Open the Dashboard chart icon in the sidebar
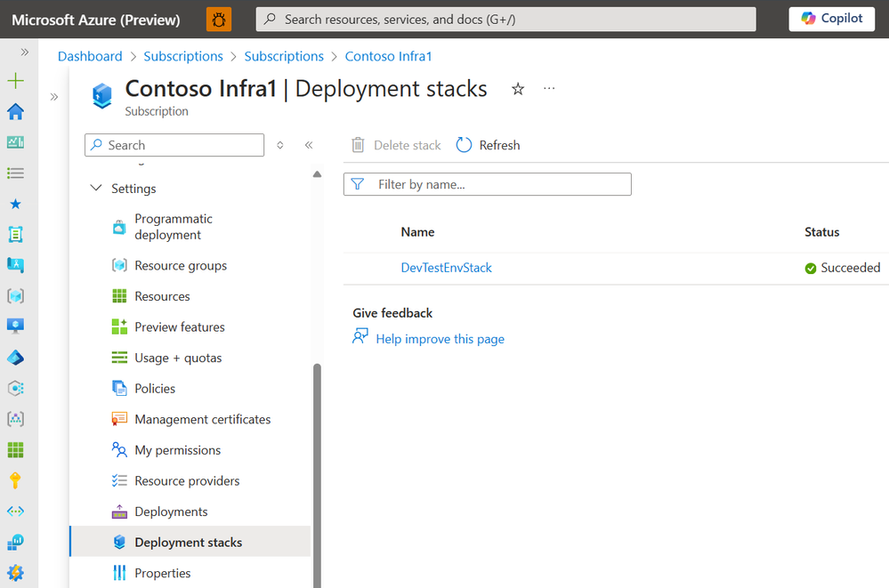Viewport: 889px width, 588px height. coord(15,142)
